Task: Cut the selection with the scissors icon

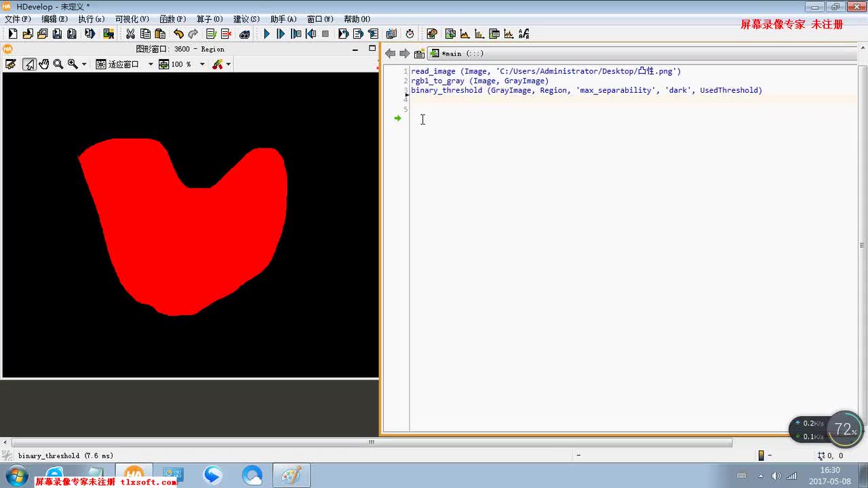Action: (130, 34)
